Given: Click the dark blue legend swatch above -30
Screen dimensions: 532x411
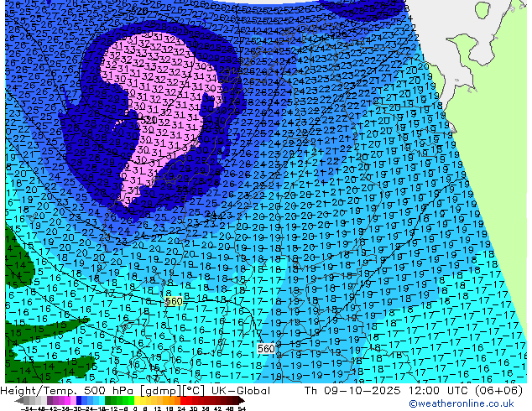Looking at the screenshot, I should pos(79,401).
